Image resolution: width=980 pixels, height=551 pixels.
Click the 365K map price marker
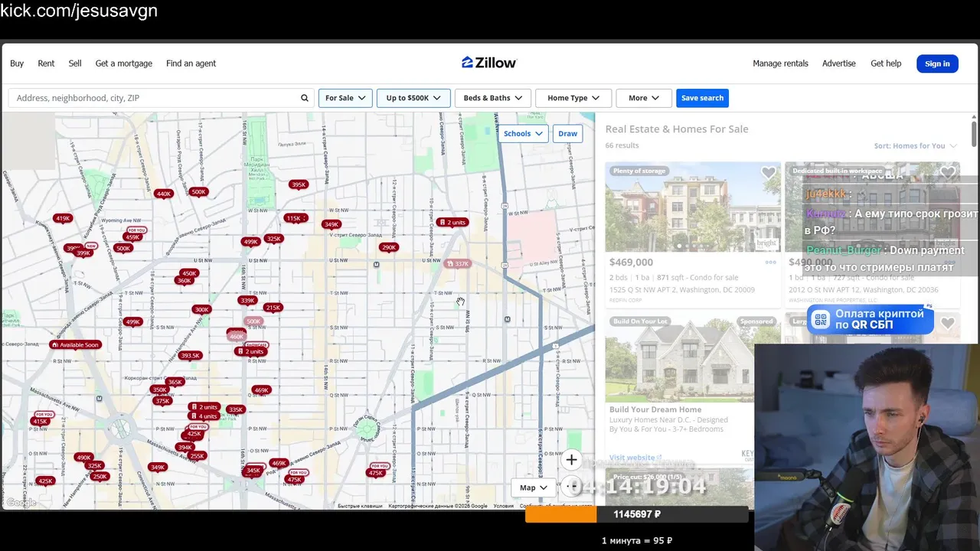click(x=175, y=382)
